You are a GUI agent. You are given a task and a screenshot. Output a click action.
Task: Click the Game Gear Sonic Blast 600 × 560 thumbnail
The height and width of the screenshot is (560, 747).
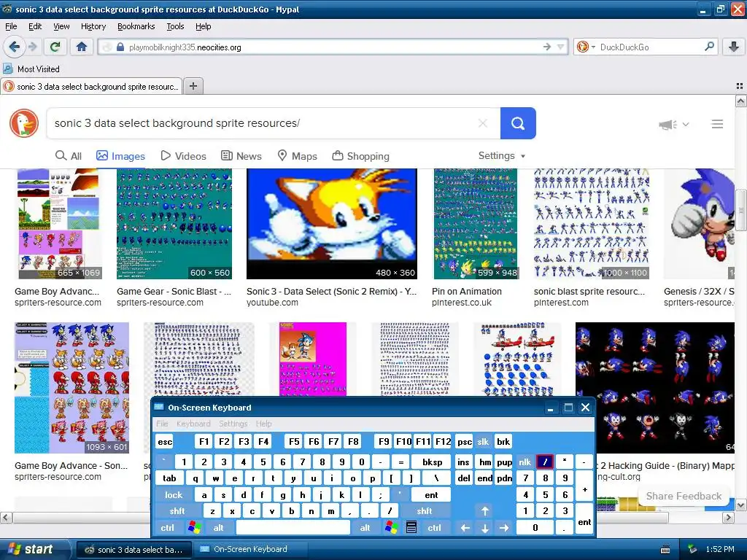[x=174, y=224]
